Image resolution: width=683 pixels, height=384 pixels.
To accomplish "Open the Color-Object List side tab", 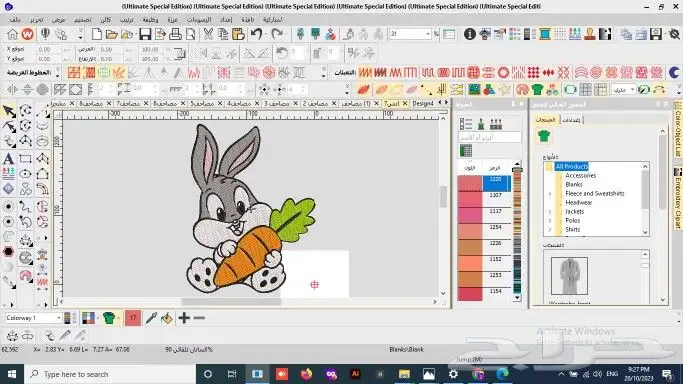I will pyautogui.click(x=678, y=129).
